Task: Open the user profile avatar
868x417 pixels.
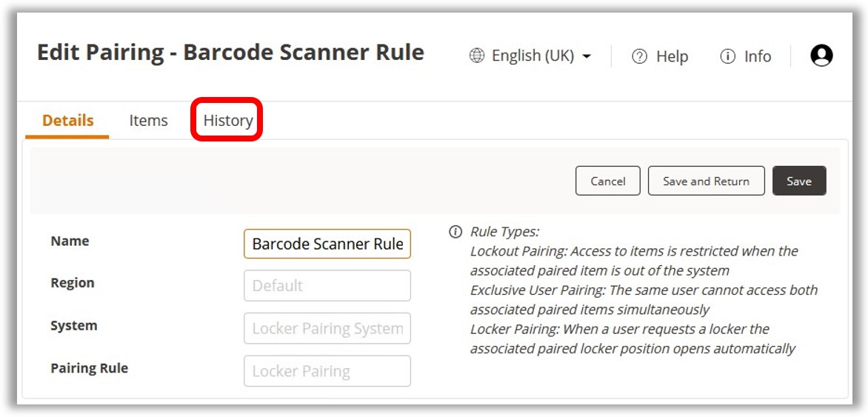Action: (x=821, y=56)
